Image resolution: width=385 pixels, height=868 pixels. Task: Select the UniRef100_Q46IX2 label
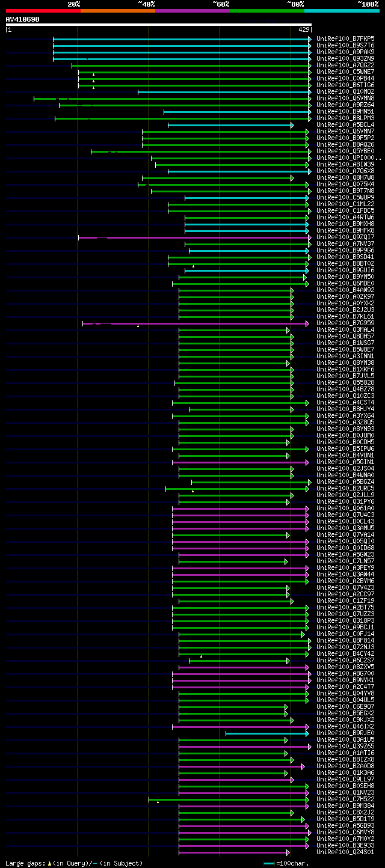point(345,727)
